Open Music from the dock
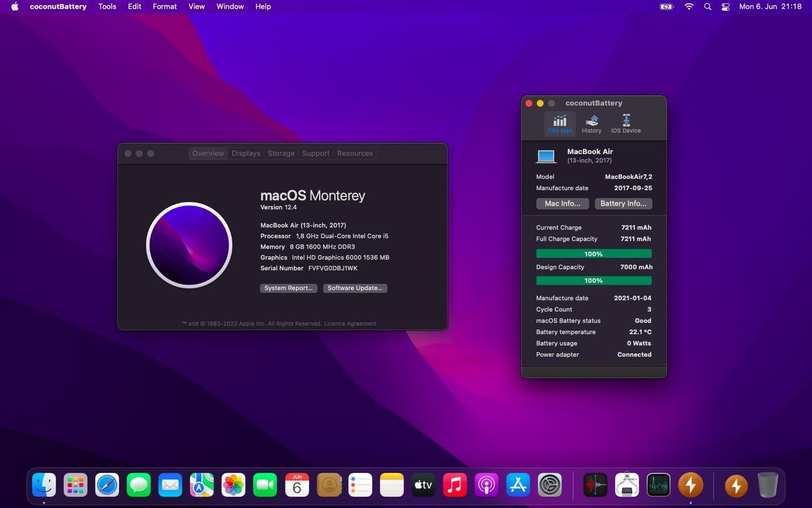This screenshot has width=812, height=508. point(455,485)
